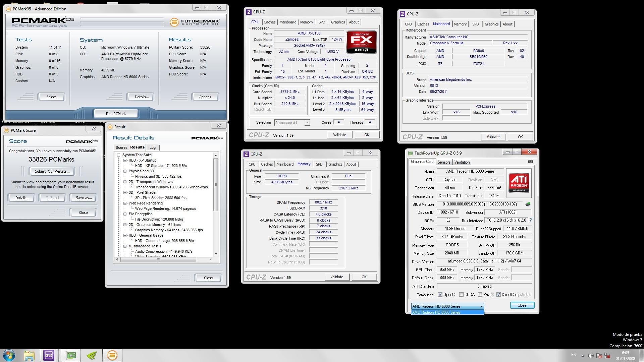This screenshot has height=362, width=644.
Task: Toggle the PhysX checkbox in GPU-Z
Action: tap(480, 295)
